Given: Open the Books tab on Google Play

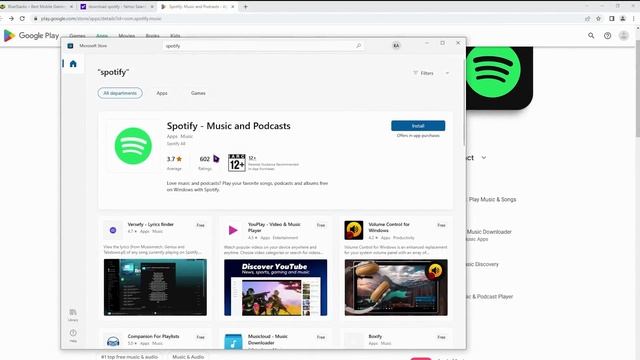Looking at the screenshot, I should 153,36.
